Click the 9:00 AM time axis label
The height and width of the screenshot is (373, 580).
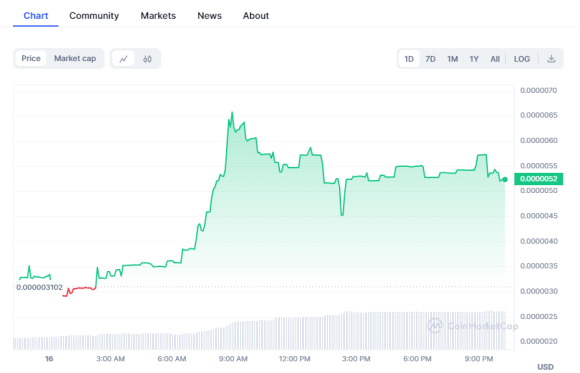[233, 359]
